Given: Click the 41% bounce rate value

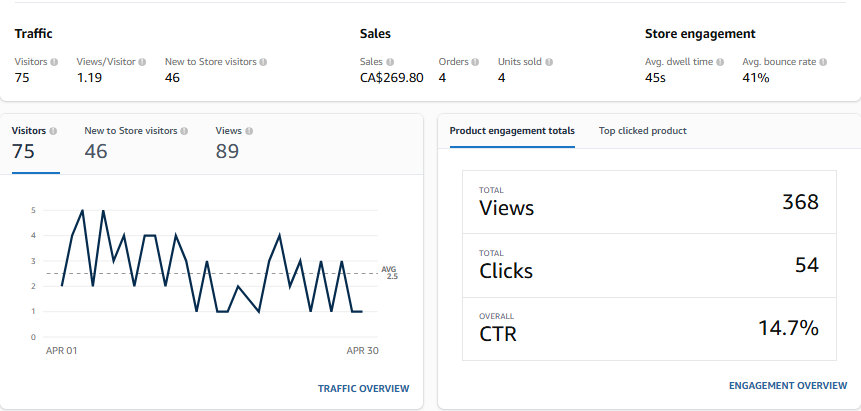Looking at the screenshot, I should click(x=756, y=78).
